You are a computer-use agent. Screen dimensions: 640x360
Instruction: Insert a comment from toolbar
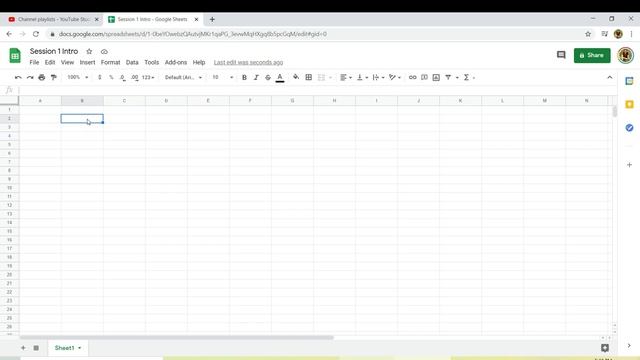coord(424,77)
